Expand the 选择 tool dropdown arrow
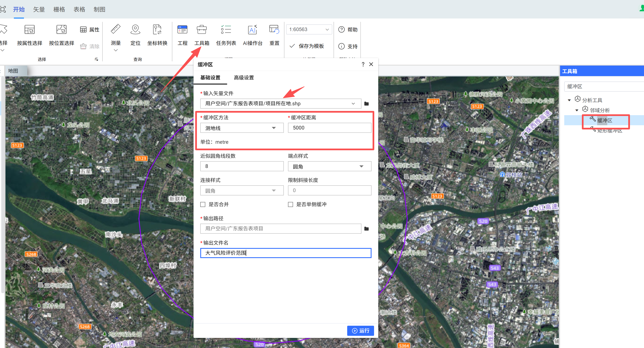Image resolution: width=644 pixels, height=348 pixels. (x=3, y=50)
